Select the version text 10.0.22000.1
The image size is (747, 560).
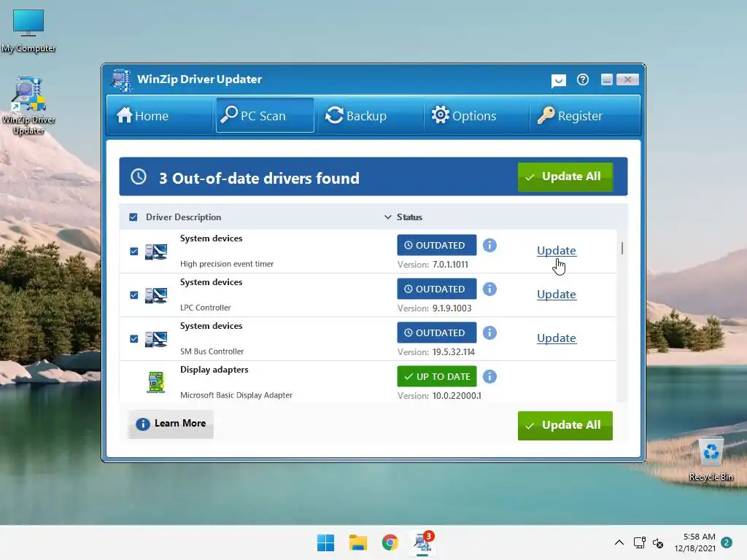pyautogui.click(x=457, y=396)
